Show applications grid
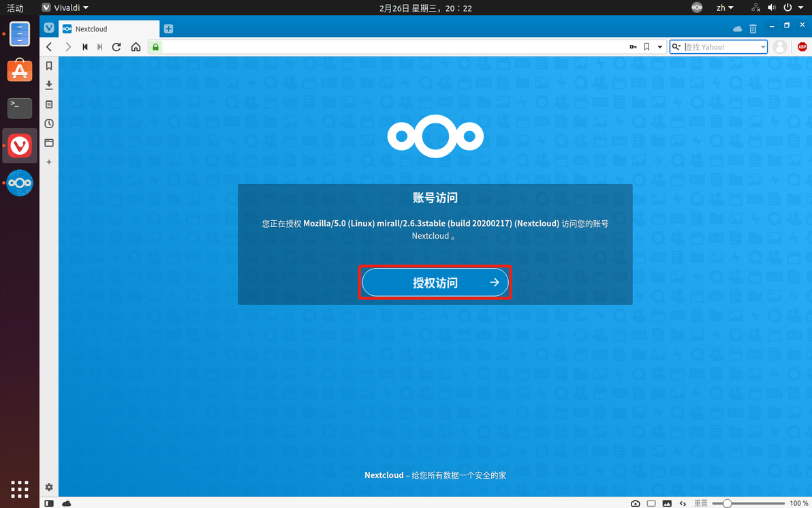Image resolution: width=812 pixels, height=508 pixels. 20,489
